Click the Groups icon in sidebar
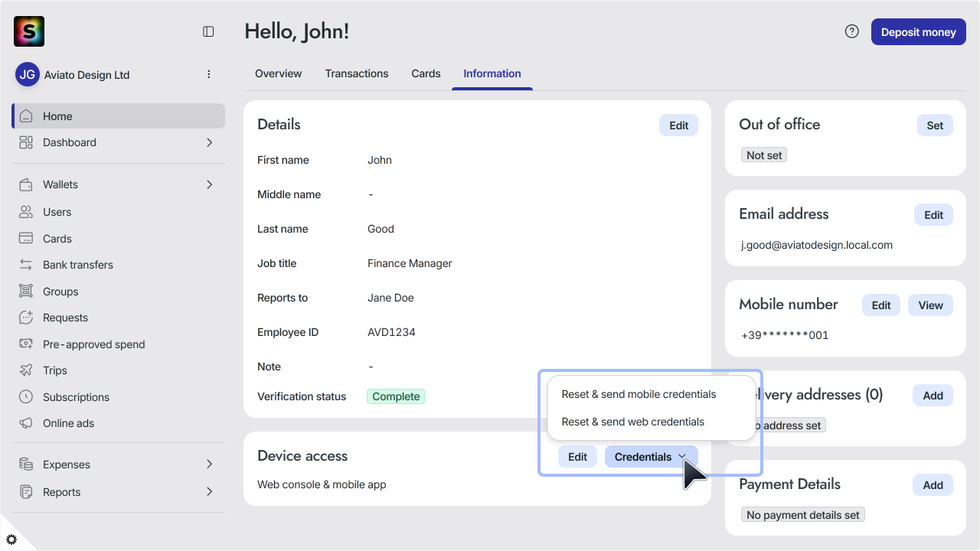 coord(26,292)
